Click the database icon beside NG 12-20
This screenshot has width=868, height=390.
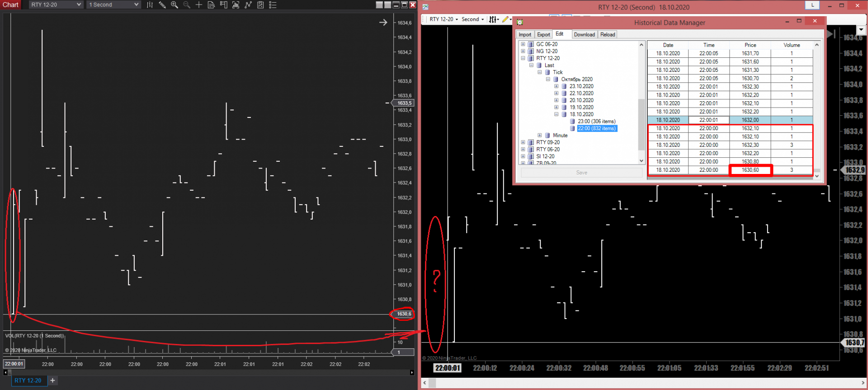[531, 51]
